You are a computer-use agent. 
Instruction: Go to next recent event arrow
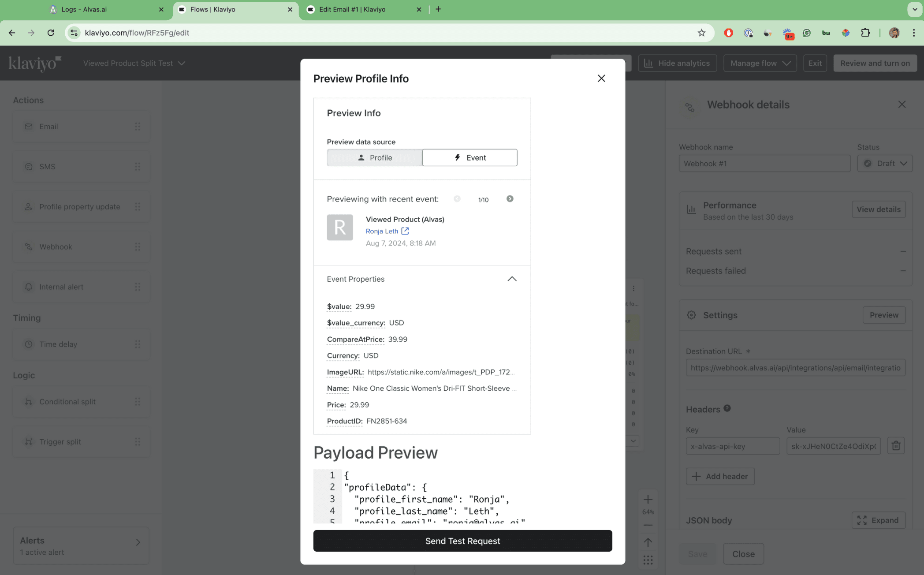510,199
